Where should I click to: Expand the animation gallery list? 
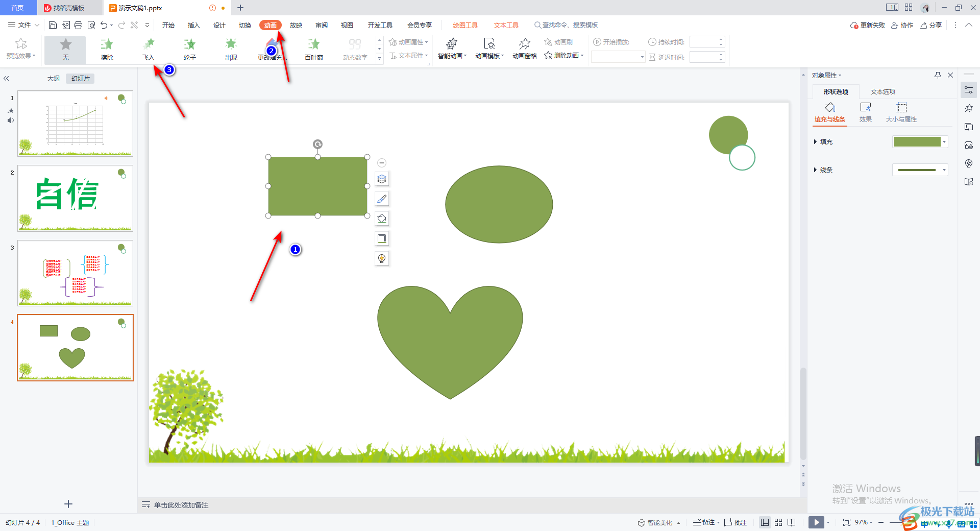click(379, 59)
